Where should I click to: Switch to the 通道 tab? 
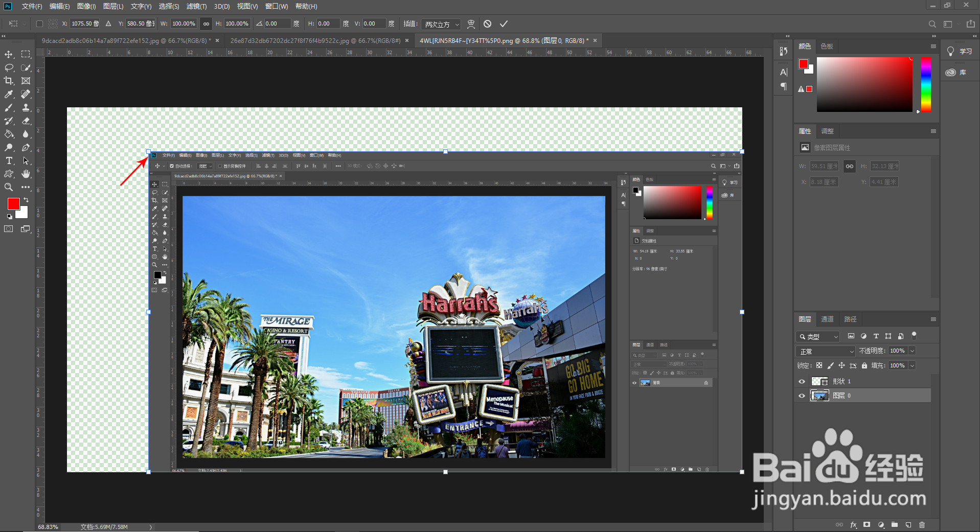pyautogui.click(x=827, y=319)
